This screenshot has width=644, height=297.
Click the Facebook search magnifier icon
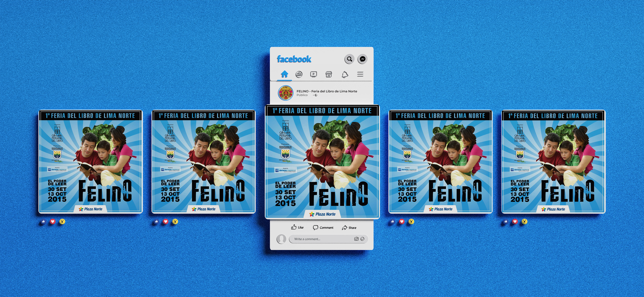click(349, 59)
